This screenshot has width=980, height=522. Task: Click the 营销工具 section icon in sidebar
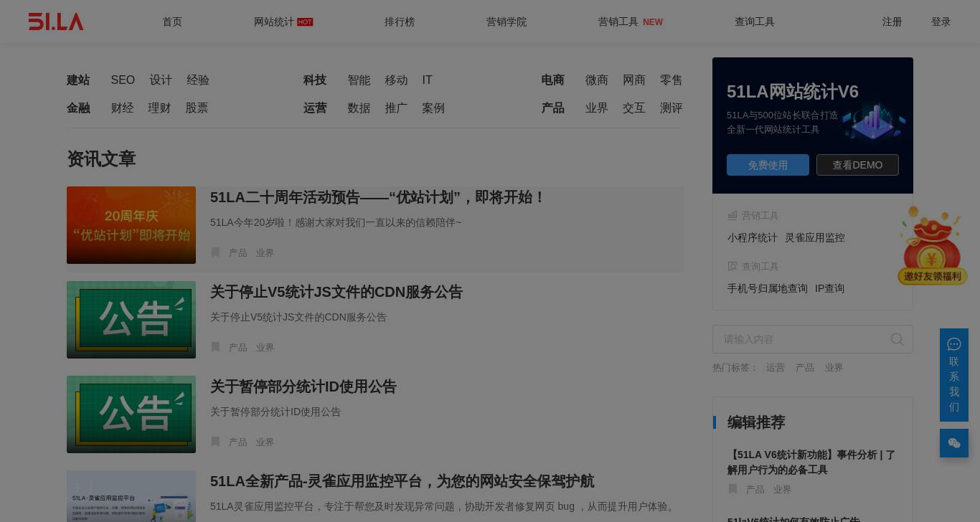pyautogui.click(x=732, y=215)
